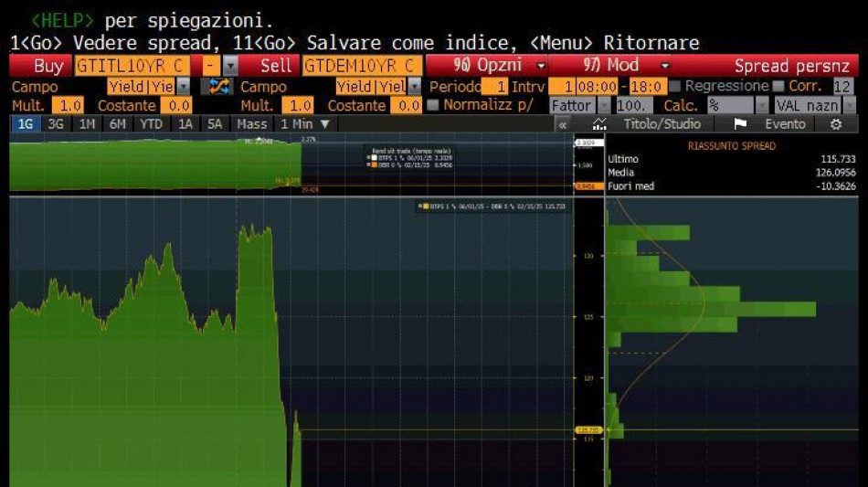Click the minus operator field
Viewport: 868px width, 487px height.
tap(211, 66)
